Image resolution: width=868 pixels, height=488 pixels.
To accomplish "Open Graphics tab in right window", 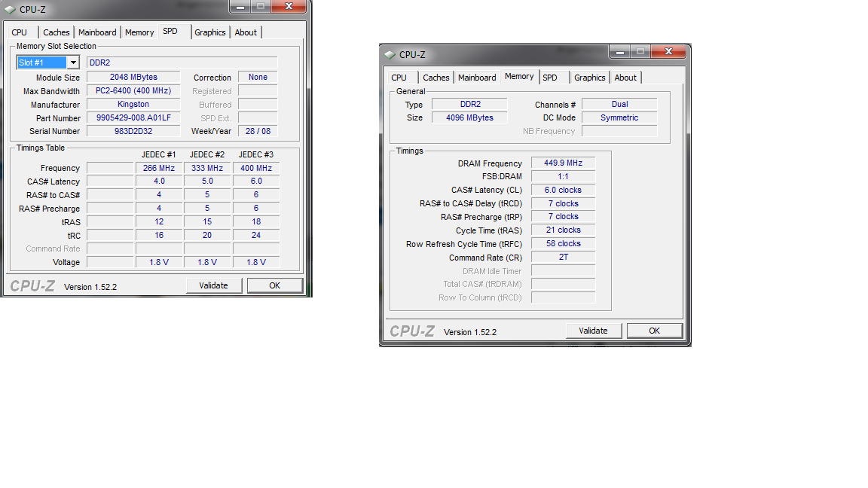I will pos(589,78).
